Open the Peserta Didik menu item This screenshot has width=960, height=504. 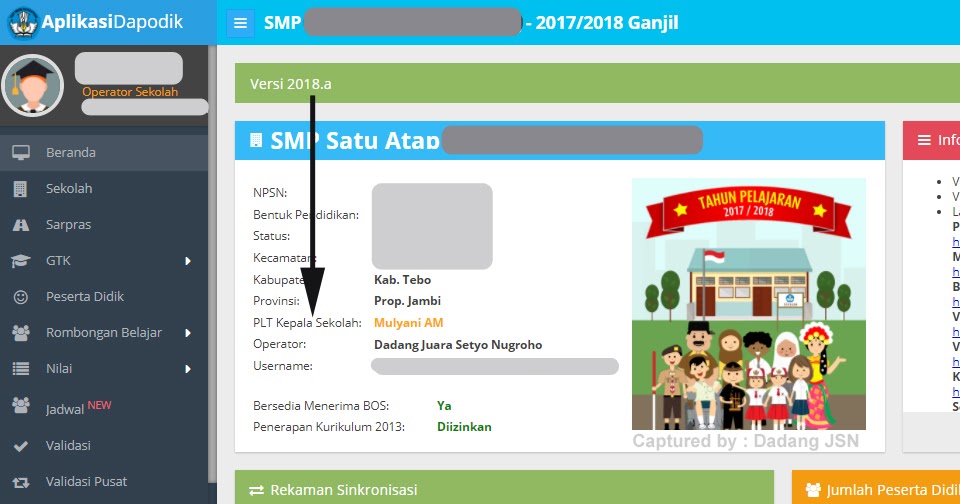(103, 297)
